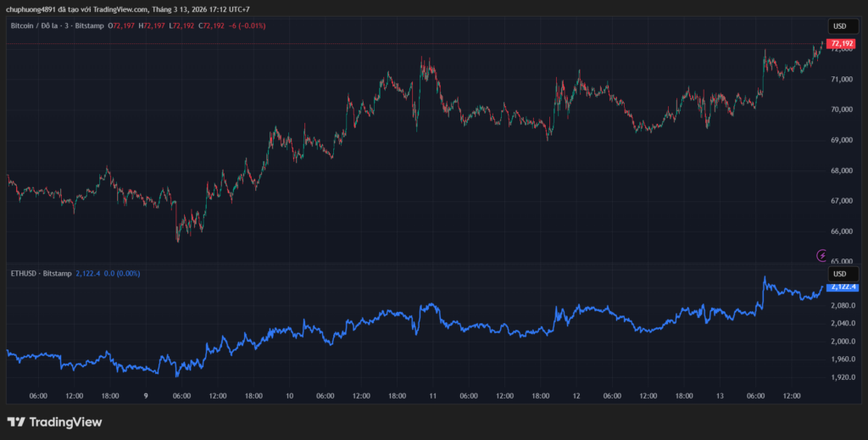Click the purple lightning bolt icon
The image size is (868, 440).
tap(821, 254)
